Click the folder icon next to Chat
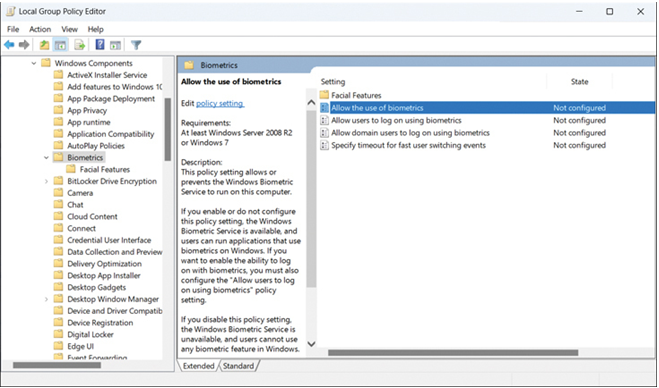Screen dimensions: 659x388 click(58, 204)
